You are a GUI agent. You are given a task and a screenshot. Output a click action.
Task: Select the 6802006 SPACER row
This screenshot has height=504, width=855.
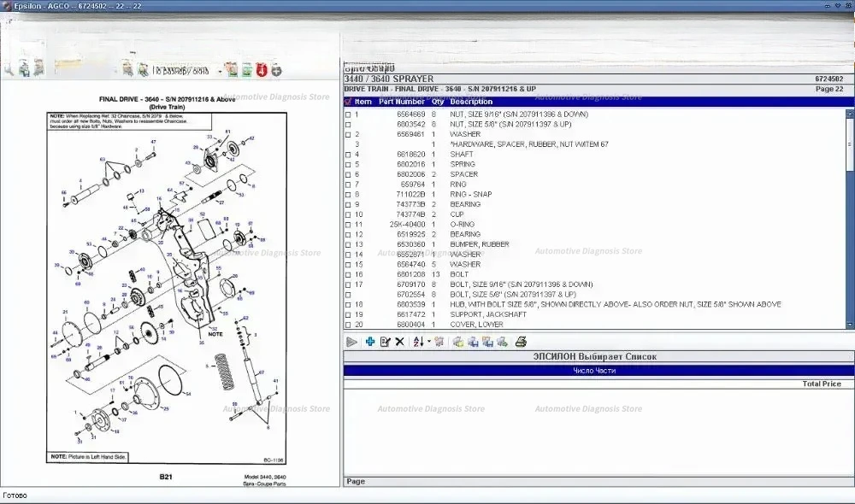pyautogui.click(x=594, y=174)
